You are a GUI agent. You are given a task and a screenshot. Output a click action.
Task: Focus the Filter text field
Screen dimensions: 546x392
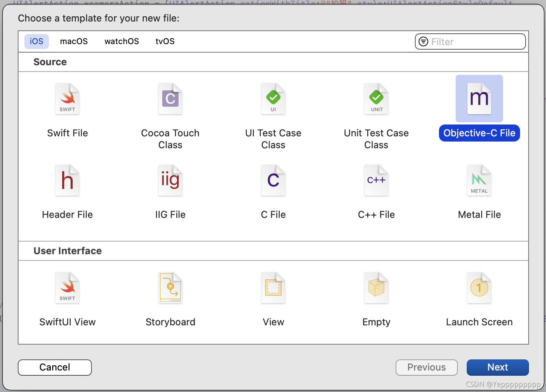[470, 41]
